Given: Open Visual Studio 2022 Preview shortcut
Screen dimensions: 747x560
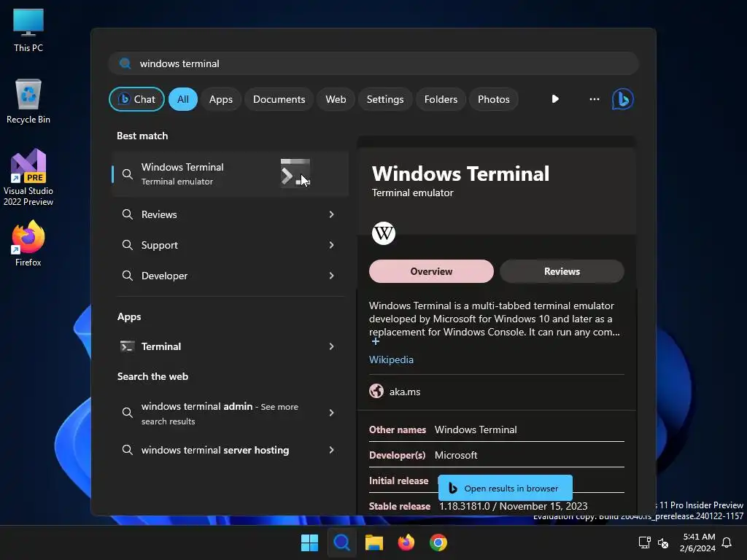Looking at the screenshot, I should pyautogui.click(x=28, y=178).
